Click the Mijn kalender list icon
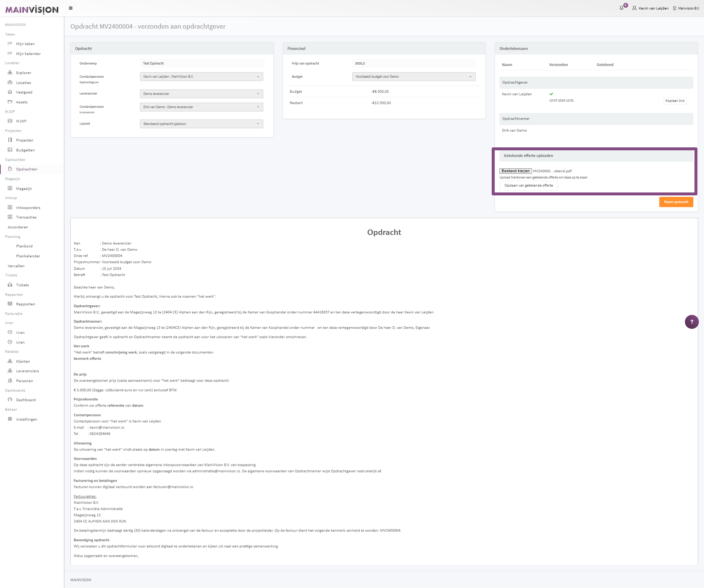 click(10, 54)
